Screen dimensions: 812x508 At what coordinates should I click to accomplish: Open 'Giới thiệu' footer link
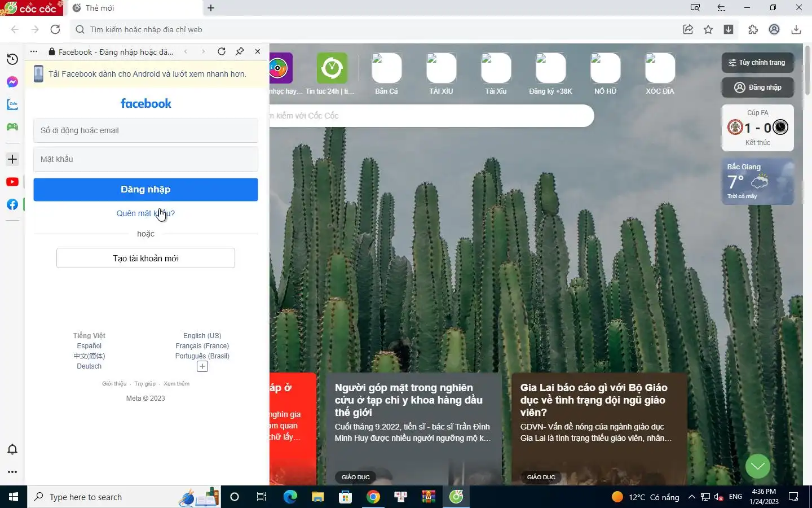[114, 384]
